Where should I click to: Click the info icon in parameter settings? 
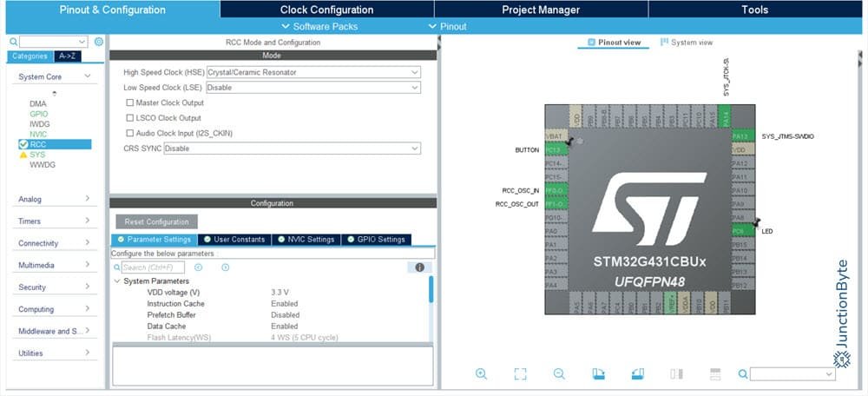(x=419, y=267)
